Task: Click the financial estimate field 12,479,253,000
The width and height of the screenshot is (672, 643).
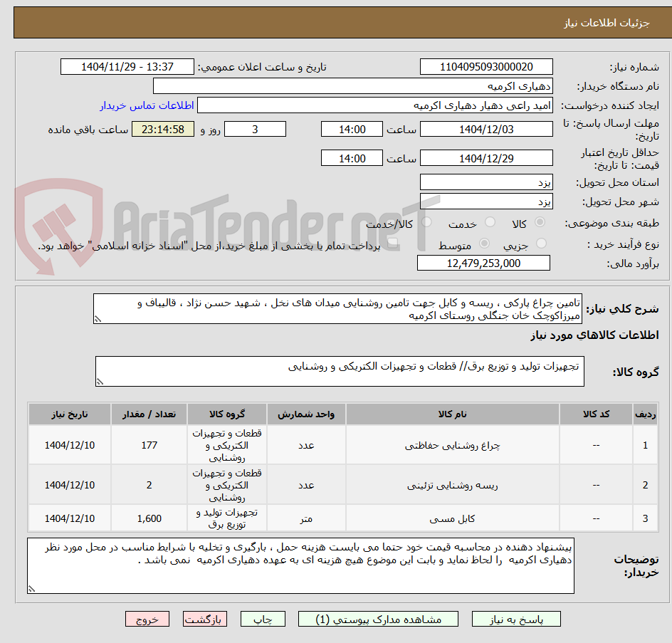Action: [483, 263]
